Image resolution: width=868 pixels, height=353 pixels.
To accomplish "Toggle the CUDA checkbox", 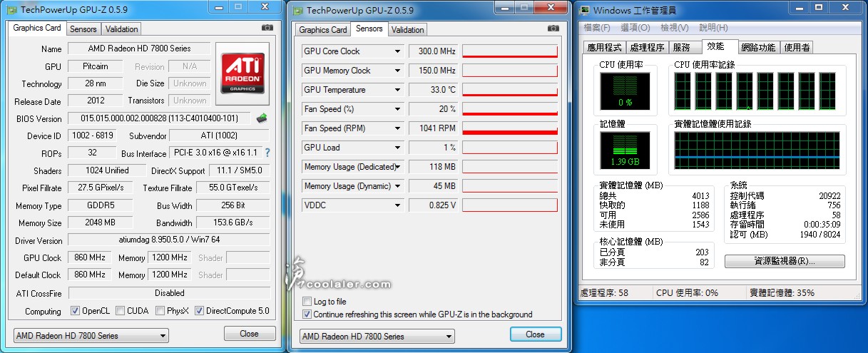I will pos(120,311).
